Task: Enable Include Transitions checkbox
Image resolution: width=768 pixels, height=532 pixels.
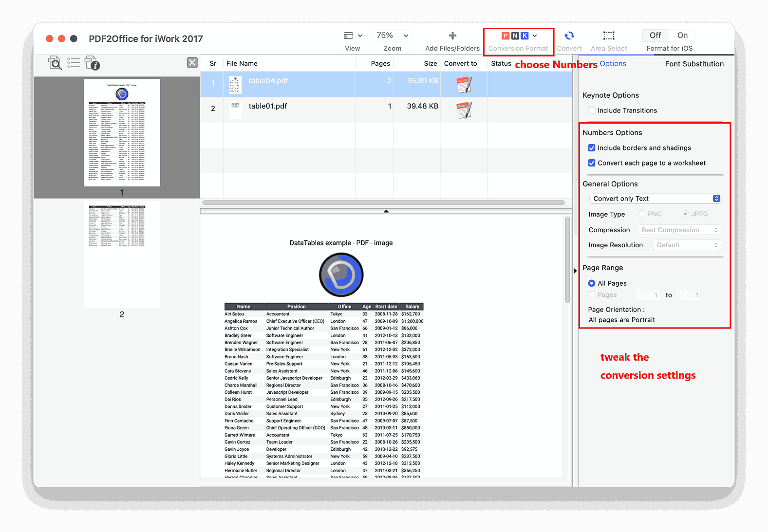Action: pos(592,110)
